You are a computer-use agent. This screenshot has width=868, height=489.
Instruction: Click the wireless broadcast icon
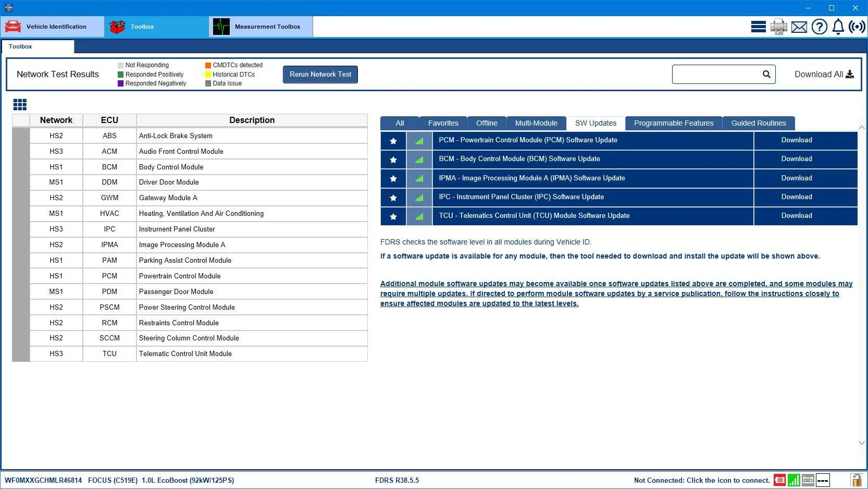coord(857,27)
